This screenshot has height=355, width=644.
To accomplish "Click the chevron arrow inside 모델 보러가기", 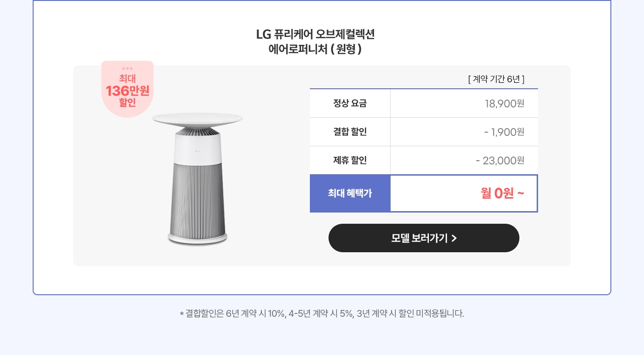I will [454, 238].
